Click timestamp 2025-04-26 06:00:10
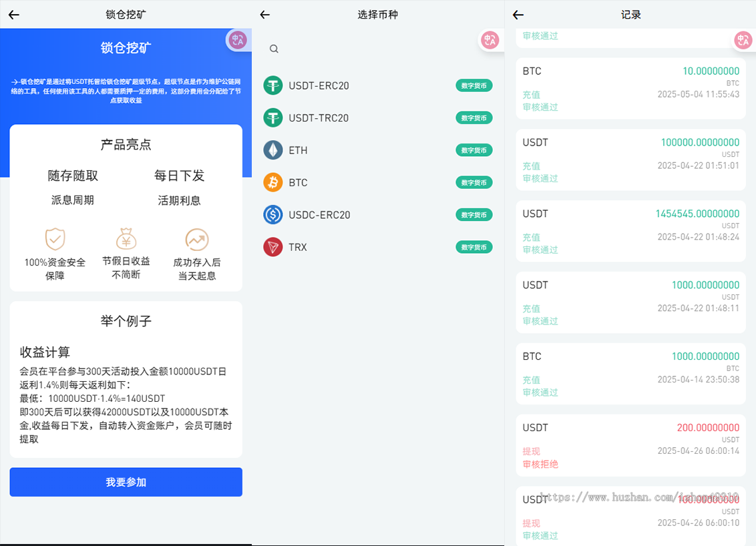The image size is (756, 546). (698, 523)
